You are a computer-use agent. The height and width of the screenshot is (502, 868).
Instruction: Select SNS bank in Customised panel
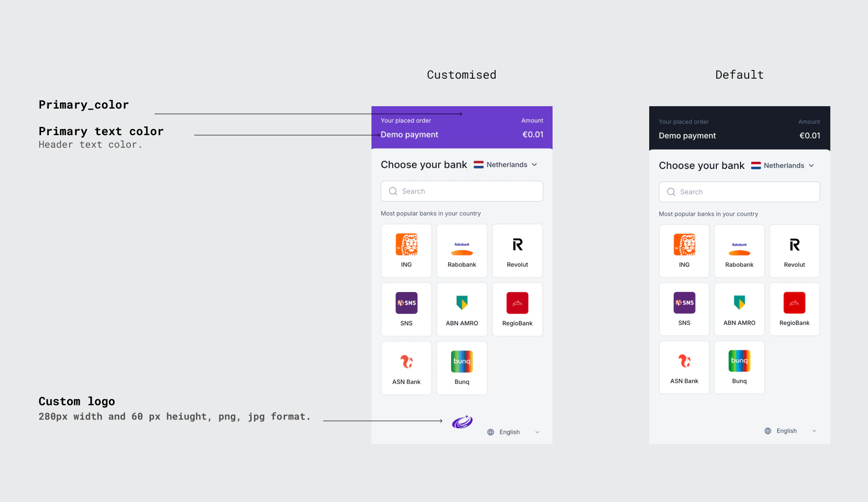coord(406,309)
